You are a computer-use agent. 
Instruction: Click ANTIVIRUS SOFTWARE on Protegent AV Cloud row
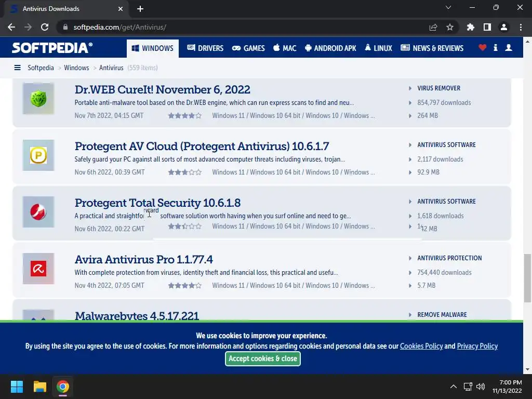tap(446, 145)
